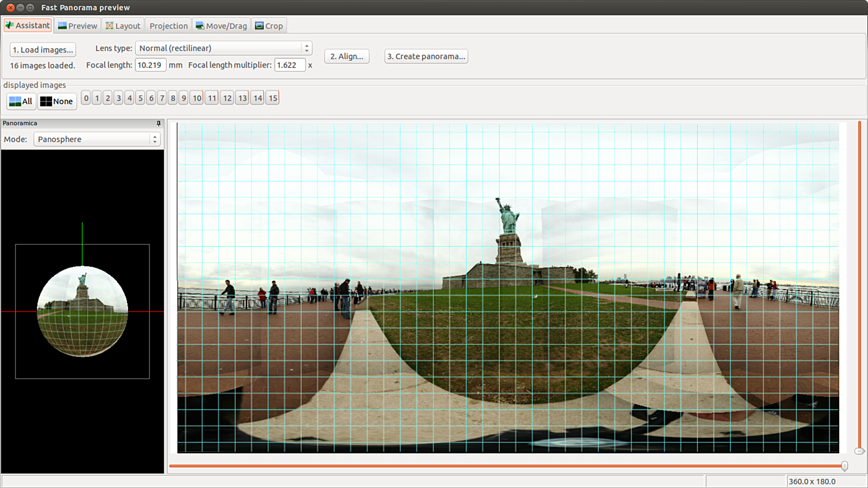Click the Focal length input field
The image size is (868, 488).
point(150,65)
